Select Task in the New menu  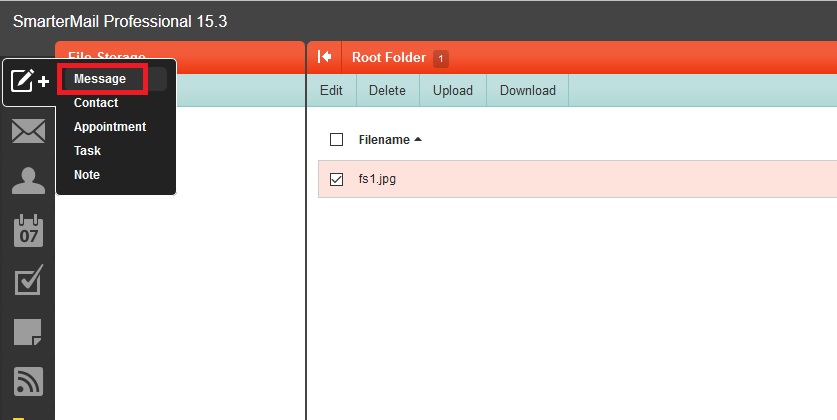pos(87,151)
